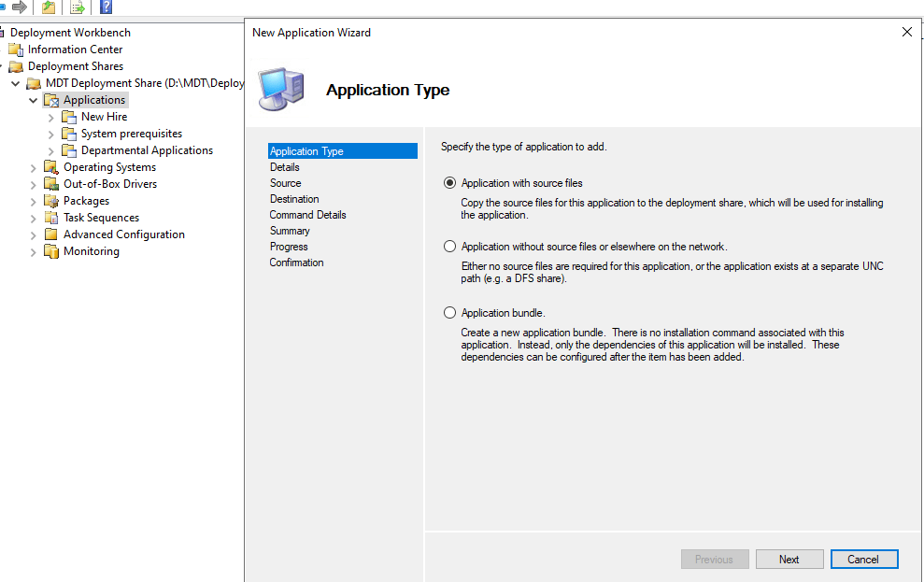This screenshot has height=582, width=924.
Task: Open the Command Details wizard step
Action: [307, 215]
